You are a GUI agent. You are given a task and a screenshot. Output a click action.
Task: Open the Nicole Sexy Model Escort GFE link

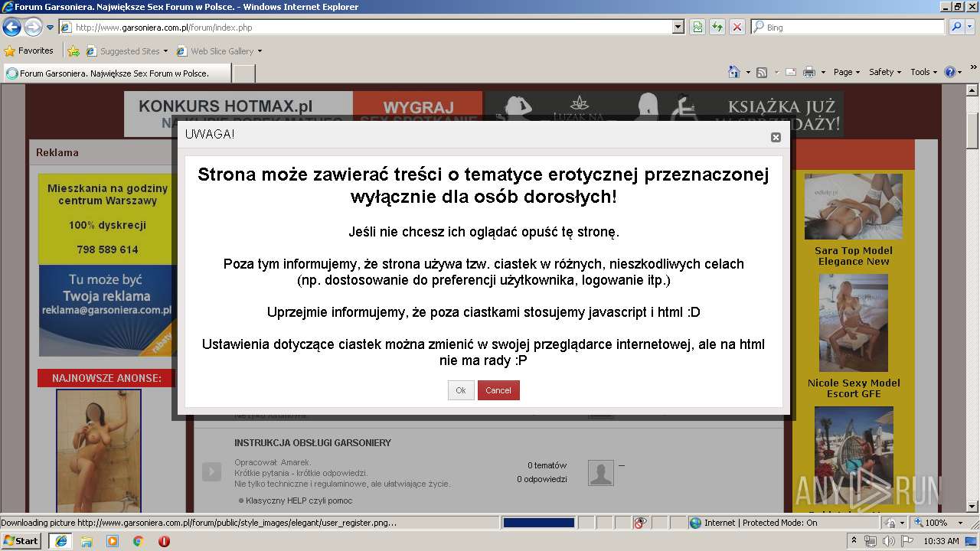click(x=854, y=388)
